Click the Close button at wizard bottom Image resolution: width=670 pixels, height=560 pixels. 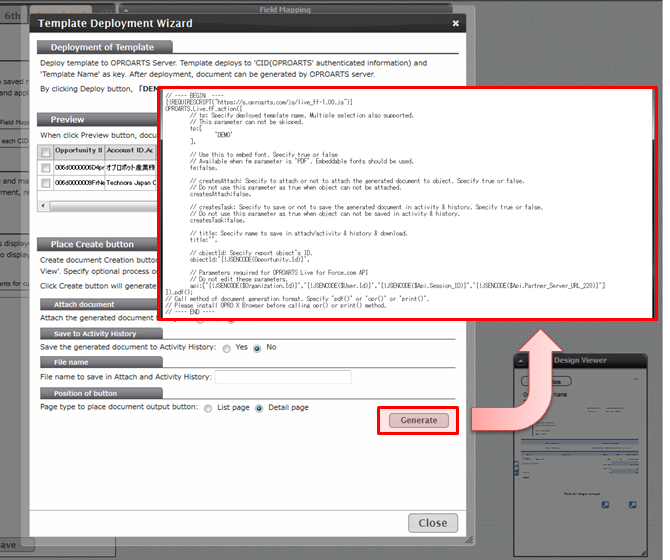coord(433,523)
